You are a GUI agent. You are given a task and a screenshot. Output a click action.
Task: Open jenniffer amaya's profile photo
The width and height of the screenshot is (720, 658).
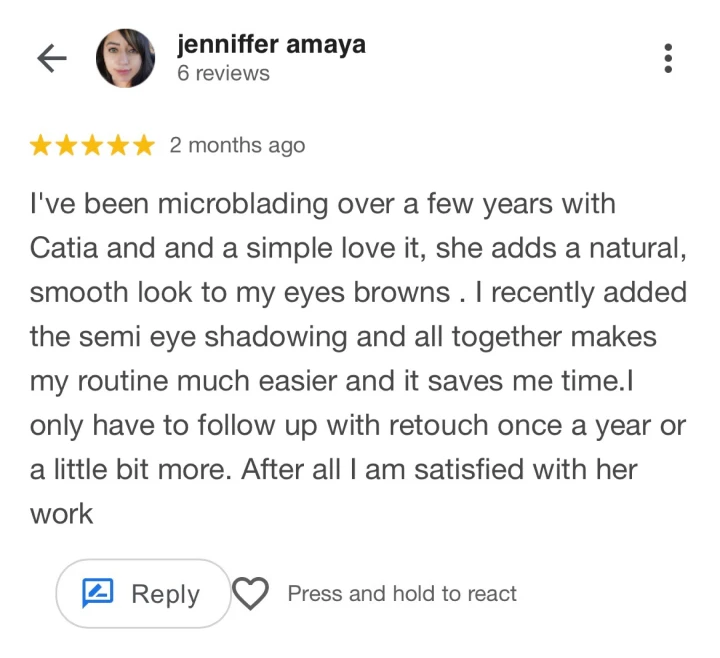point(126,59)
